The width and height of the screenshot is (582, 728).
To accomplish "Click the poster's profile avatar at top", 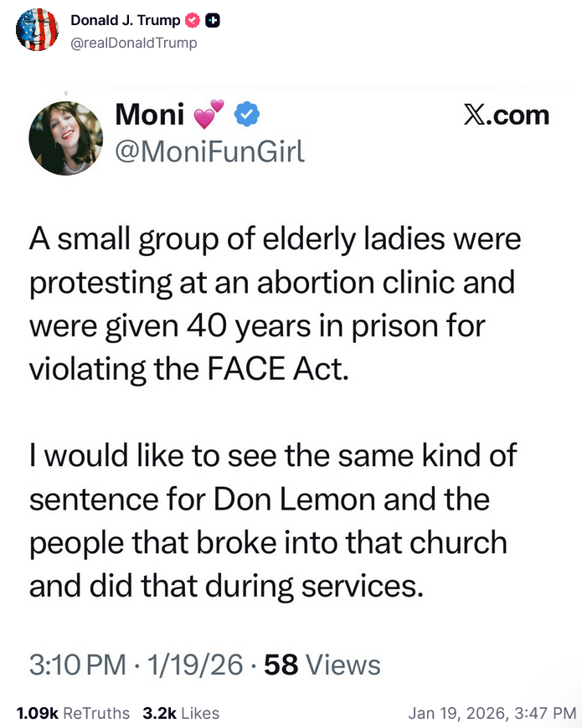I will point(37,30).
